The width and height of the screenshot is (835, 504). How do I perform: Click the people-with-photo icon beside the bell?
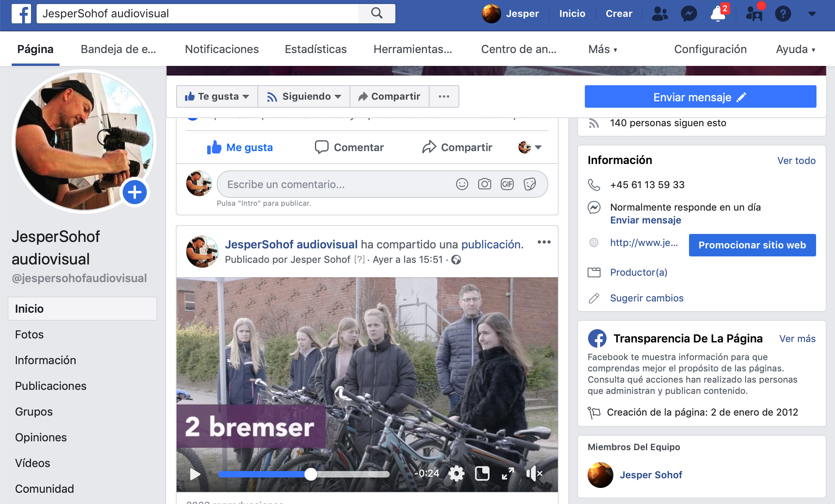pyautogui.click(x=754, y=14)
